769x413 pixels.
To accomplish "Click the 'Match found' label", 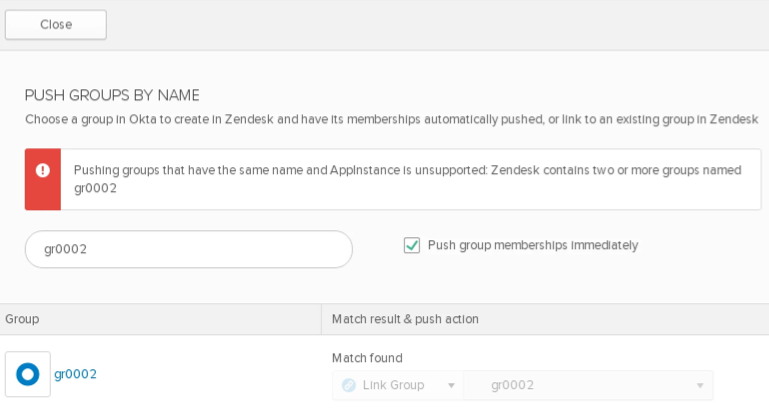I will coord(367,357).
